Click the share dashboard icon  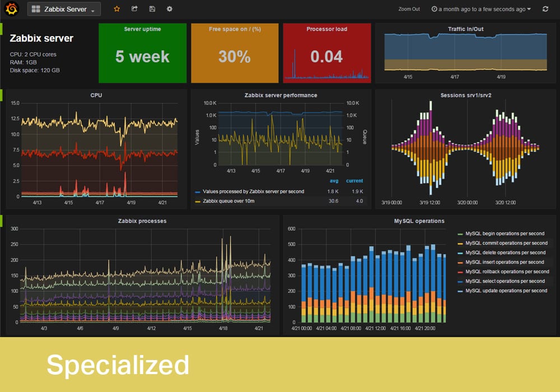[x=134, y=9]
